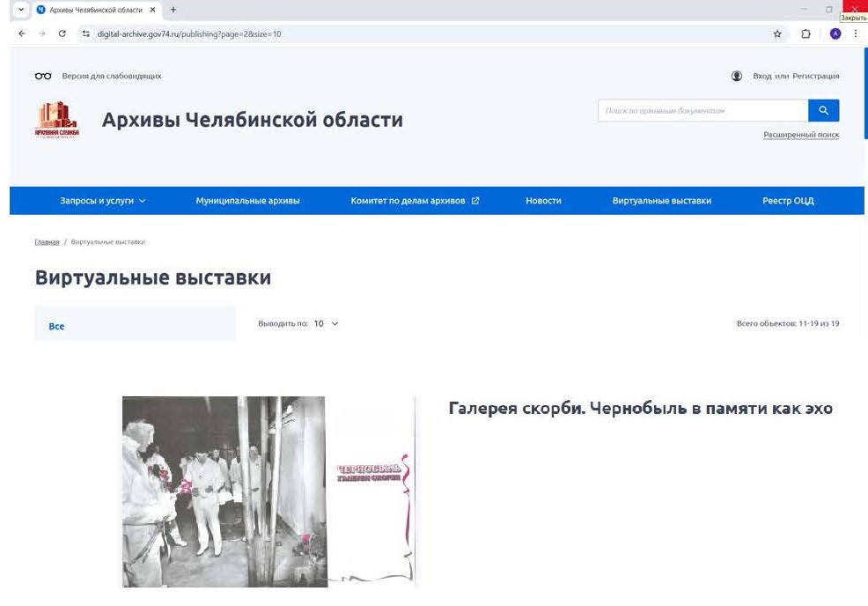Viewport: 868px width, 606px height.
Task: Open the Расширенный поиск link
Action: click(799, 134)
